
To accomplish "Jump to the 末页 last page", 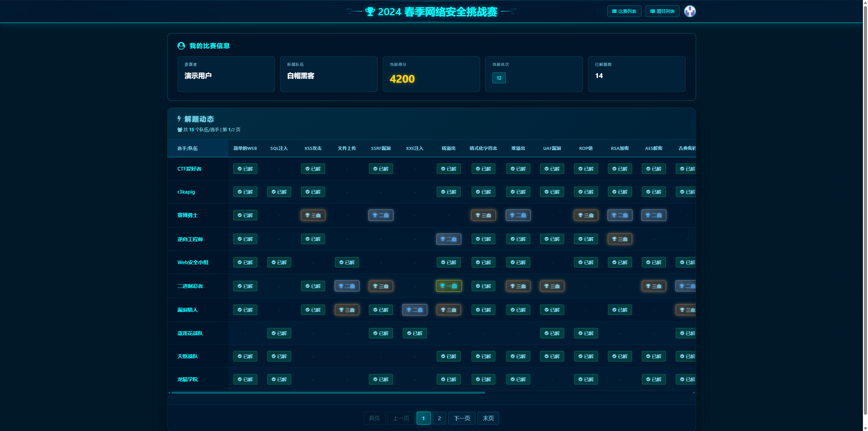I will coord(488,418).
